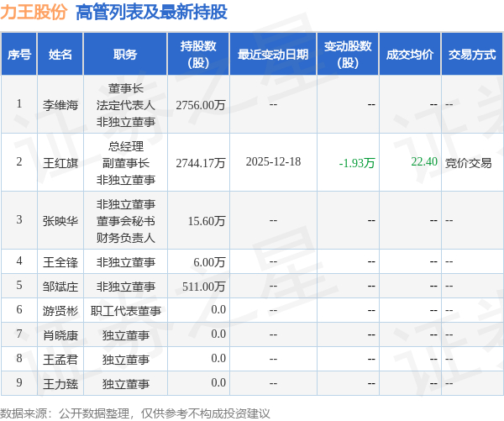Click 王孟君's 独立董事 position cell
The height and width of the screenshot is (421, 504).
126,360
